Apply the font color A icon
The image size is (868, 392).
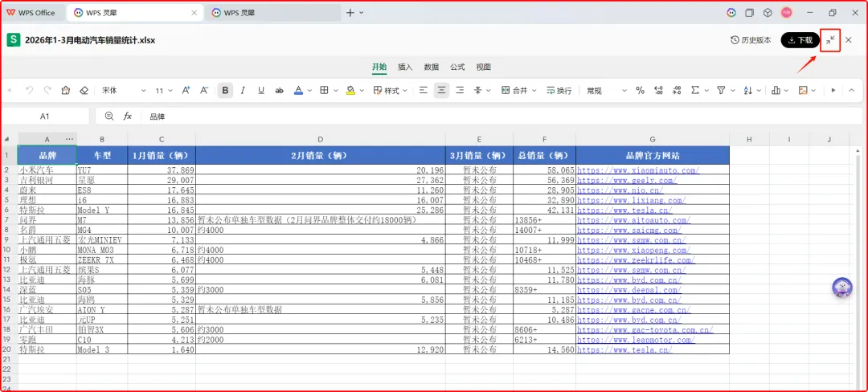(298, 90)
